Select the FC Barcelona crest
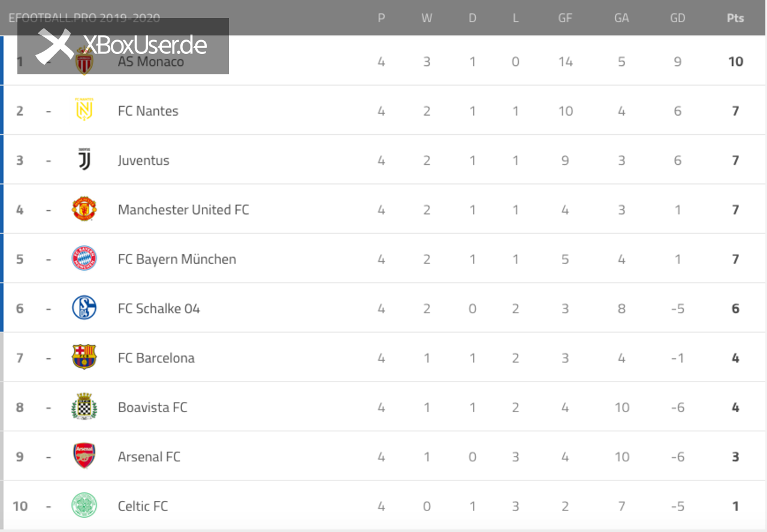Viewport: 767px width, 532px height. pos(84,357)
